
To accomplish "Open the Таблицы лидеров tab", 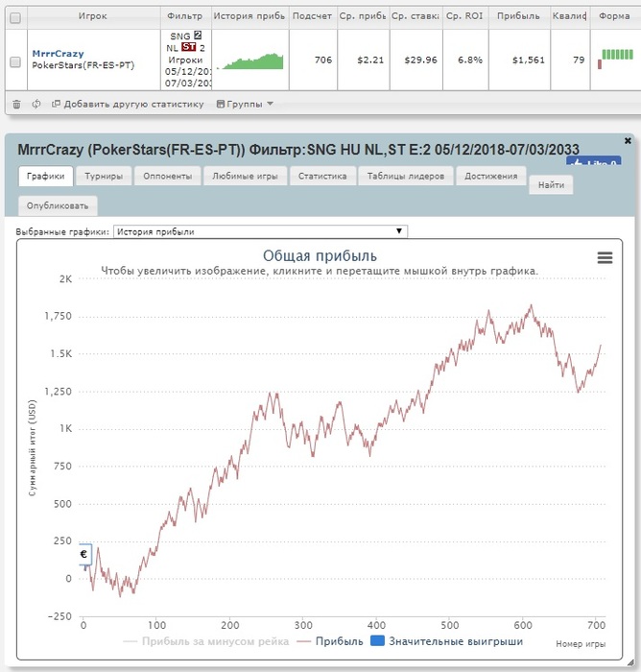I will (x=406, y=176).
